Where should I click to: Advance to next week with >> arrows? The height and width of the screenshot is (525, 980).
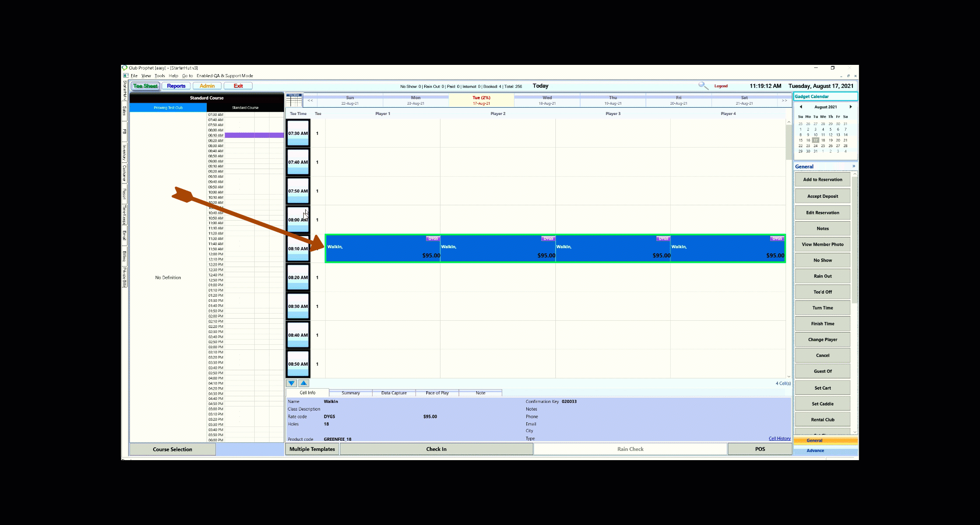click(x=785, y=101)
